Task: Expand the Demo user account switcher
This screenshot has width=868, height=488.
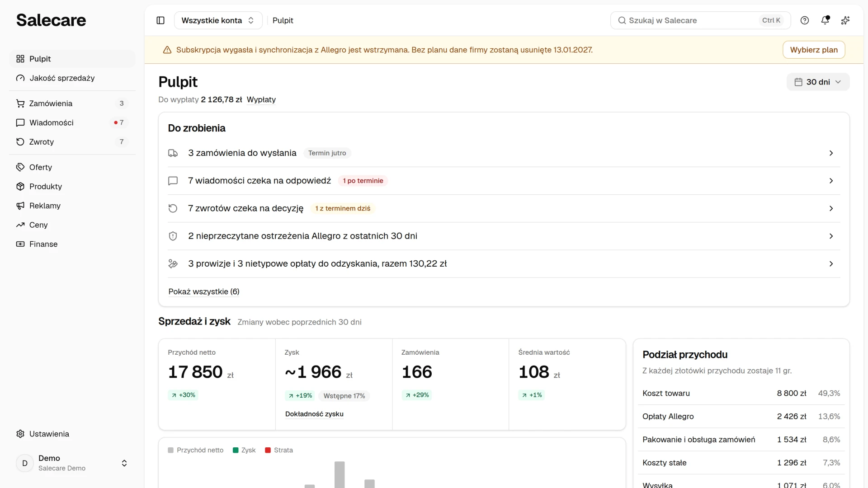Action: point(72,463)
